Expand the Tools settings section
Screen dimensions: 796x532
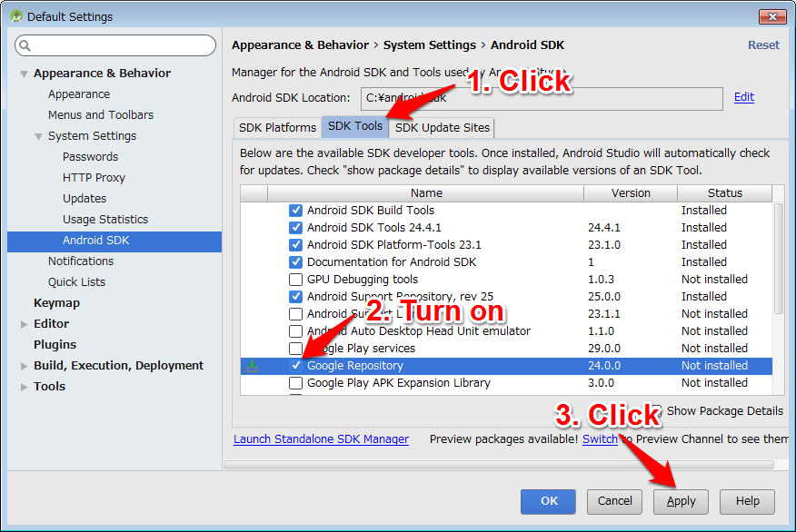[x=24, y=387]
